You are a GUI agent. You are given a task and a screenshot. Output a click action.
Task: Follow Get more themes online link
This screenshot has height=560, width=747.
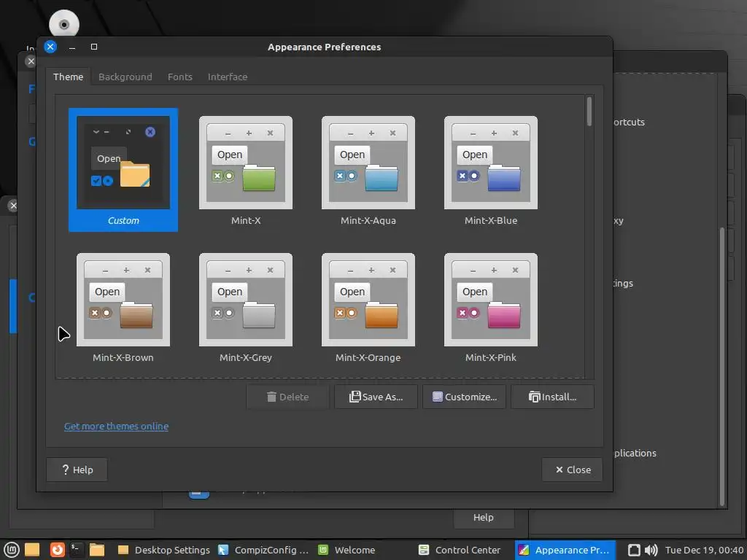(116, 426)
